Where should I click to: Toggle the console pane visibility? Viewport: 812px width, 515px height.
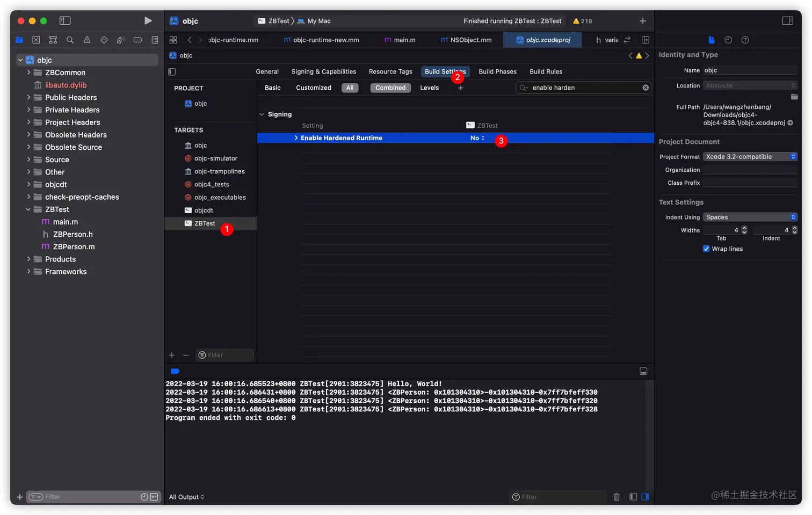[645, 497]
